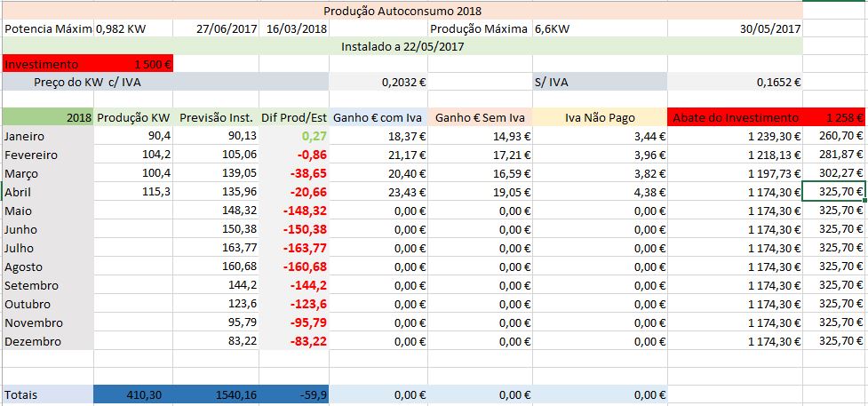868x406 pixels.
Task: Select the 'Julho' row label
Action: [x=48, y=248]
